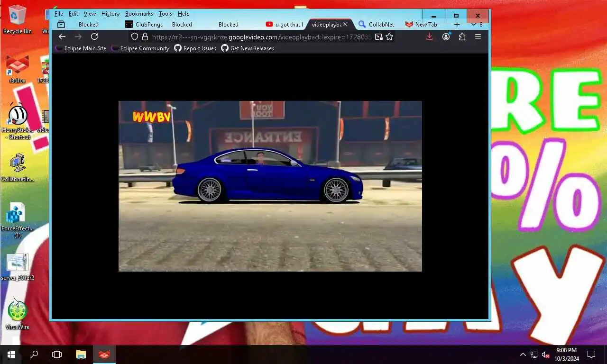Screen dimensions: 607x364
Task: Open Firefox View icon in tab bar
Action: tap(61, 25)
